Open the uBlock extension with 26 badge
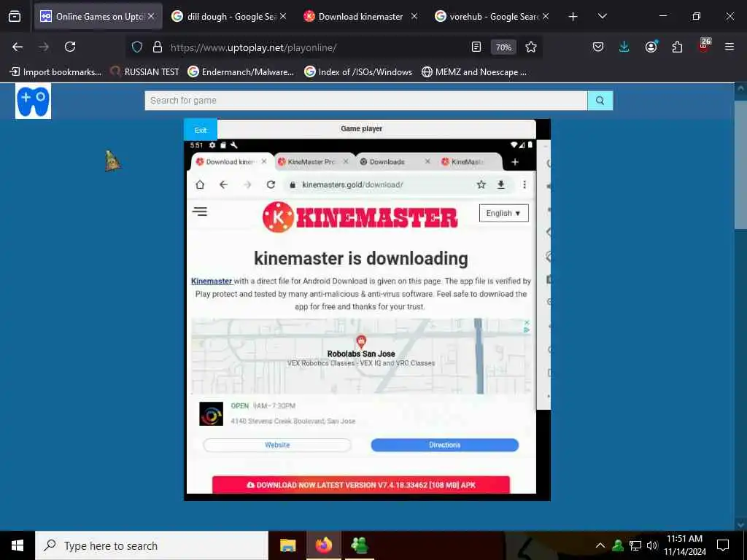 704,46
